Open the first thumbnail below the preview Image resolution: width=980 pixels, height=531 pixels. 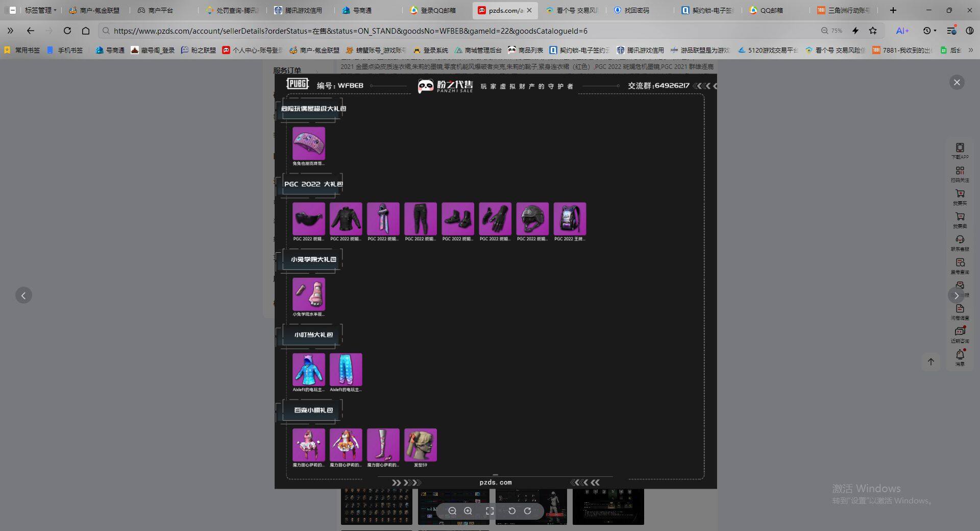(377, 506)
